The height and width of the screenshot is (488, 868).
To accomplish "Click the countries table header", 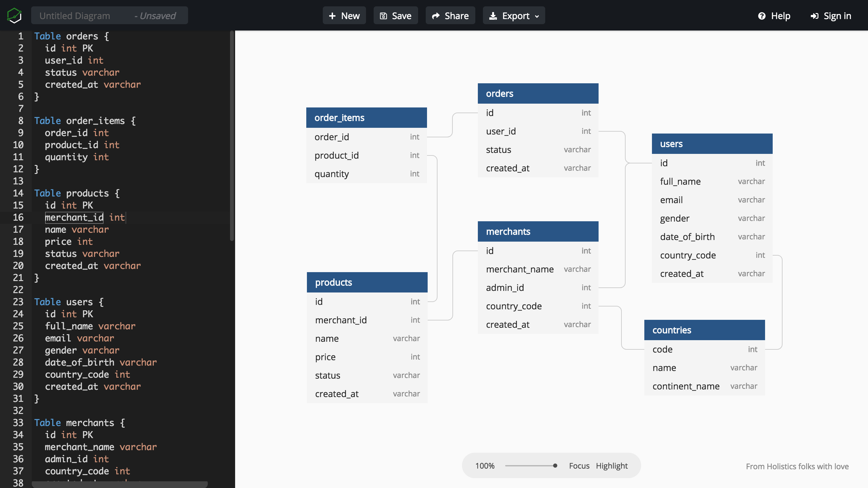I will point(705,330).
